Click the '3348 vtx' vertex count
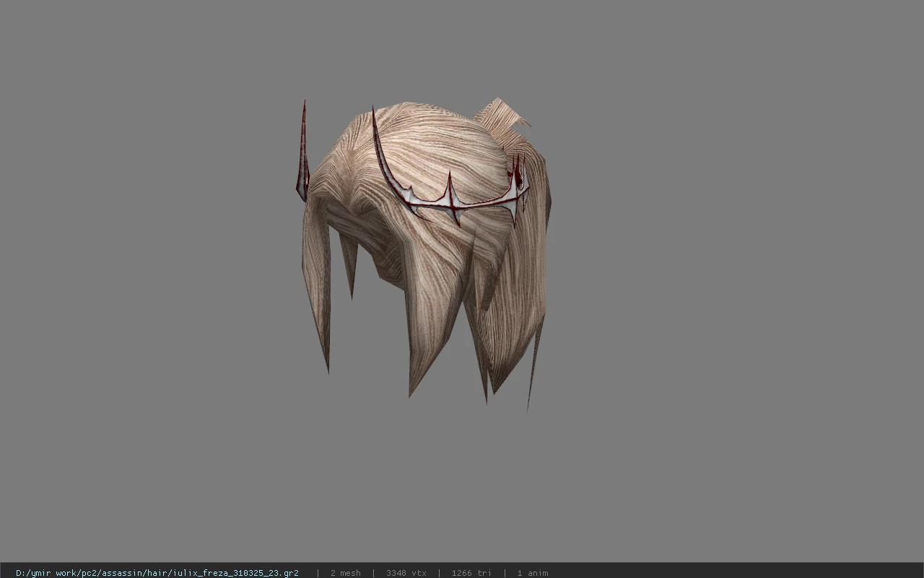 coord(406,573)
